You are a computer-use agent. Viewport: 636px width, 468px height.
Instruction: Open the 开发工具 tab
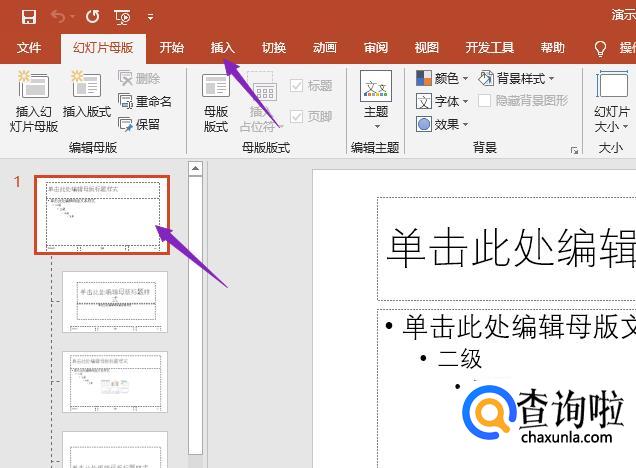(x=490, y=48)
